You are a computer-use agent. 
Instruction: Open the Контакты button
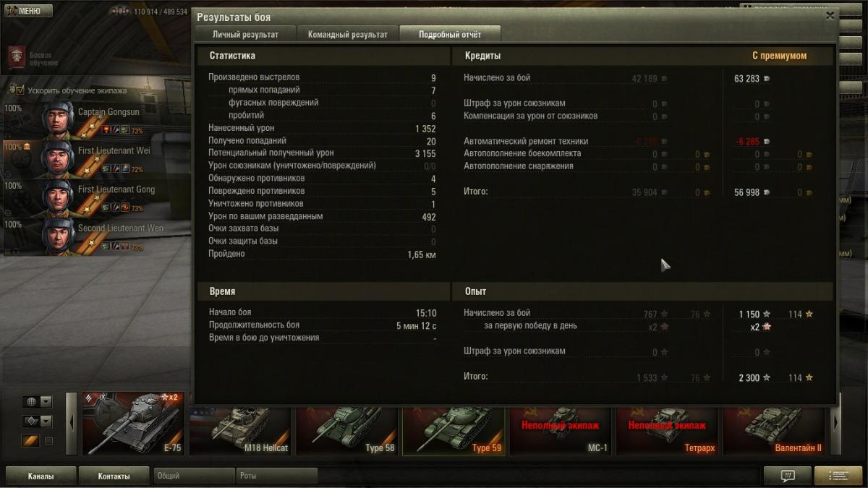(114, 476)
